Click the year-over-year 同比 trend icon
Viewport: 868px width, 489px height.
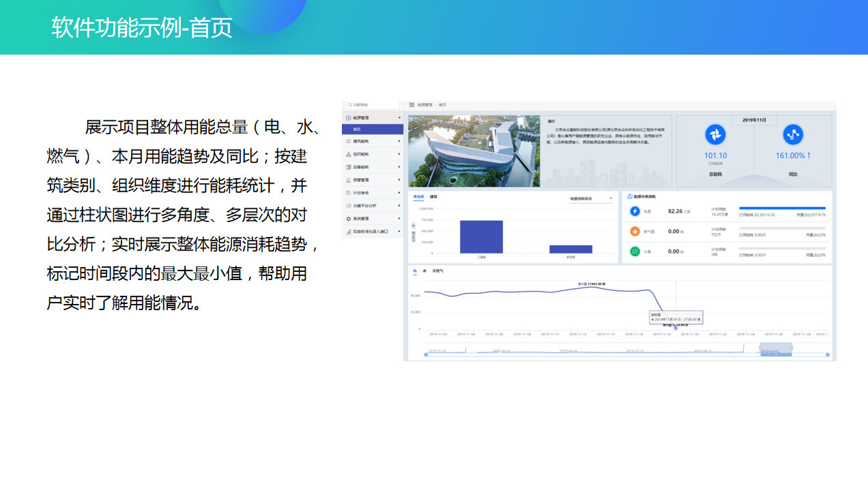(793, 135)
